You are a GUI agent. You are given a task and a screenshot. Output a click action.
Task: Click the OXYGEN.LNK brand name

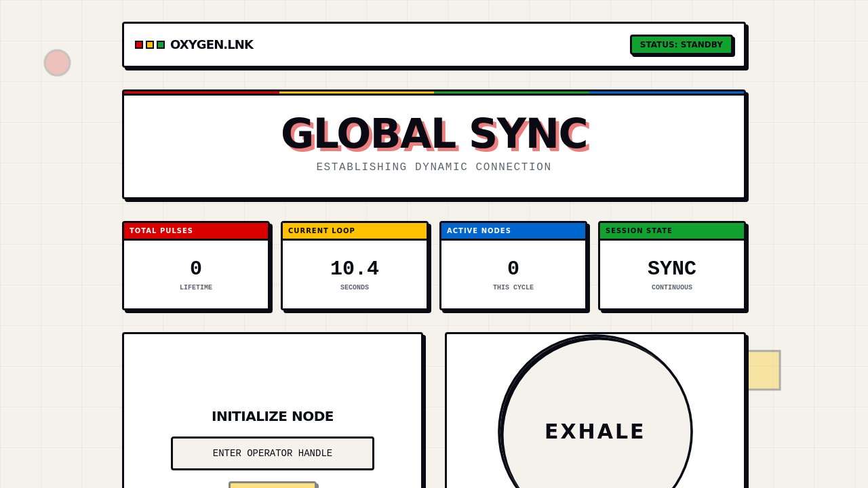[x=212, y=45]
